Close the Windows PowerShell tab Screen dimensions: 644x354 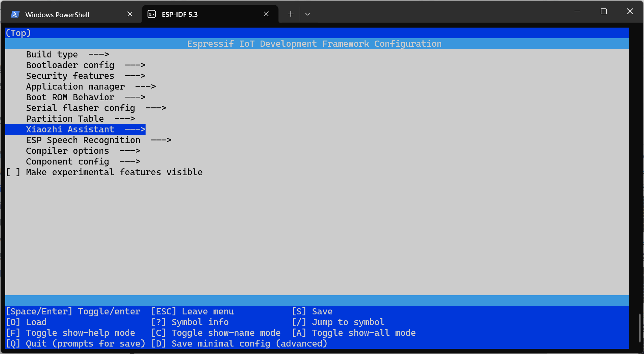click(x=130, y=14)
